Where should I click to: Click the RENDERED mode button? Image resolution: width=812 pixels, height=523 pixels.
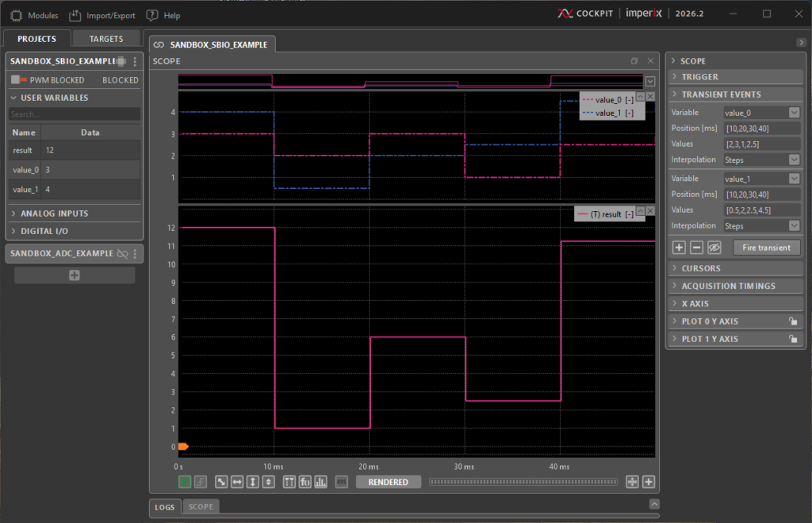pos(388,482)
